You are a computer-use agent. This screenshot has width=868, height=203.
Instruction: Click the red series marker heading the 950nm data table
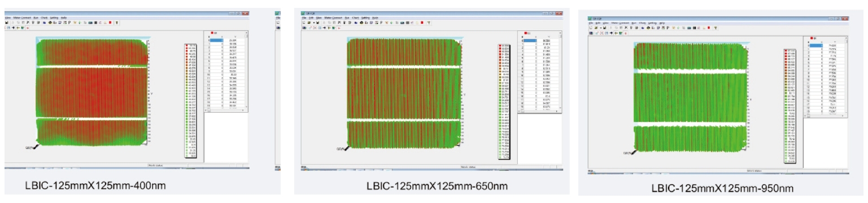pyautogui.click(x=812, y=38)
